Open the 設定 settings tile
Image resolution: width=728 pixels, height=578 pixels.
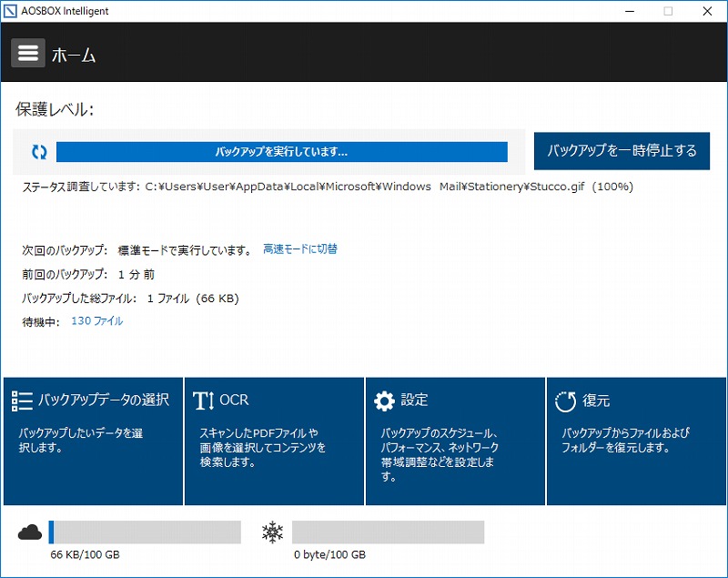(x=456, y=441)
